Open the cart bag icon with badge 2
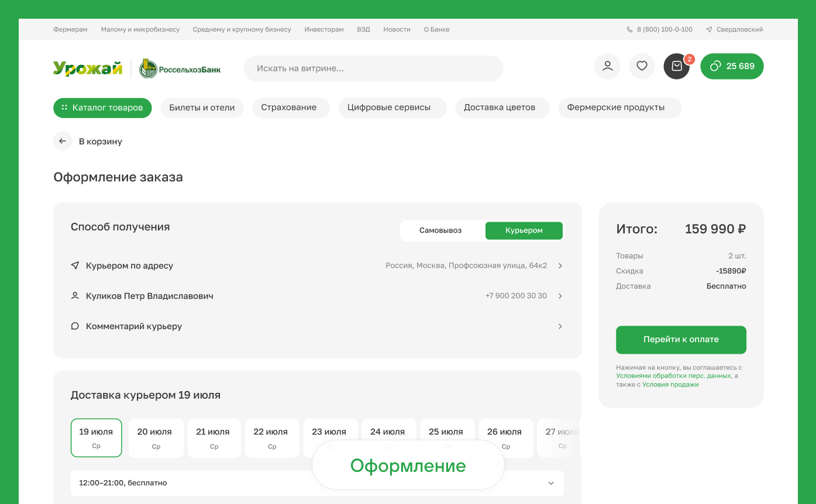The height and width of the screenshot is (504, 816). [x=677, y=66]
